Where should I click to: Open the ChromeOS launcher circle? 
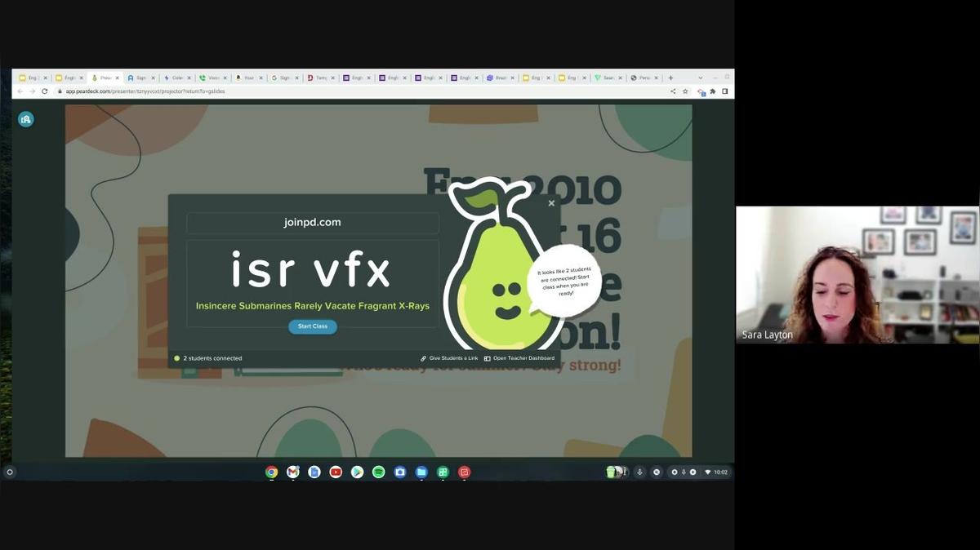tap(10, 472)
